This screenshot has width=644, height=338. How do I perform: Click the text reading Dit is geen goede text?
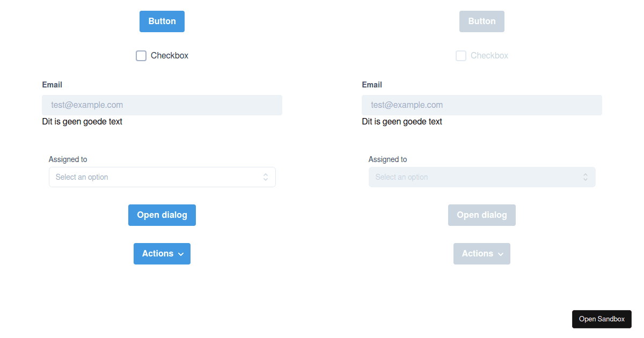click(82, 121)
